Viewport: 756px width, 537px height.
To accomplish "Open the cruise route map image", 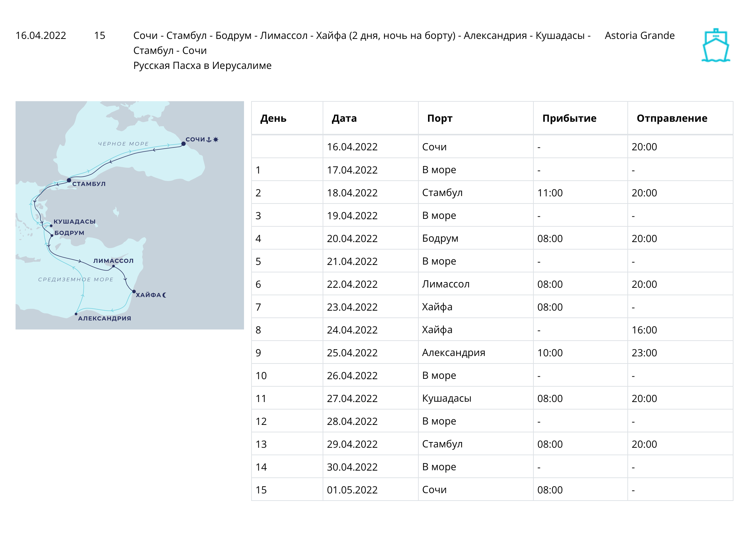I will 130,215.
